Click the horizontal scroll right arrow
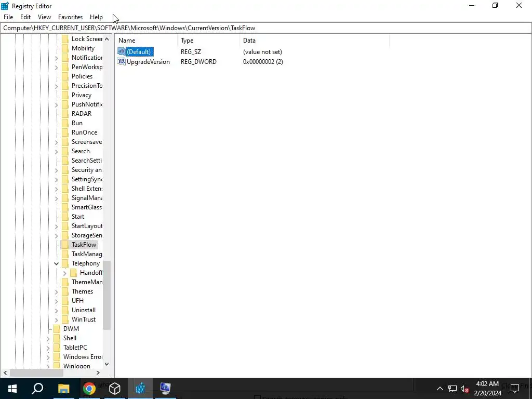Screen dimensions: 532x399 pyautogui.click(x=98, y=373)
